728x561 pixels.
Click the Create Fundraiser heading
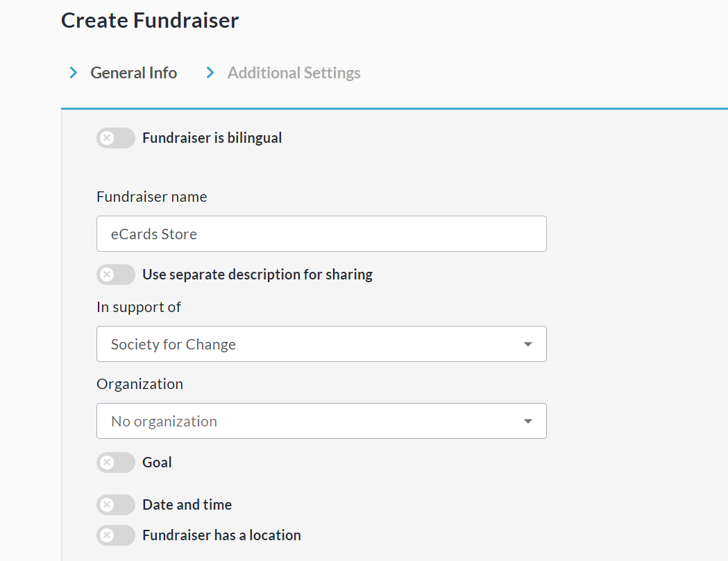[150, 21]
